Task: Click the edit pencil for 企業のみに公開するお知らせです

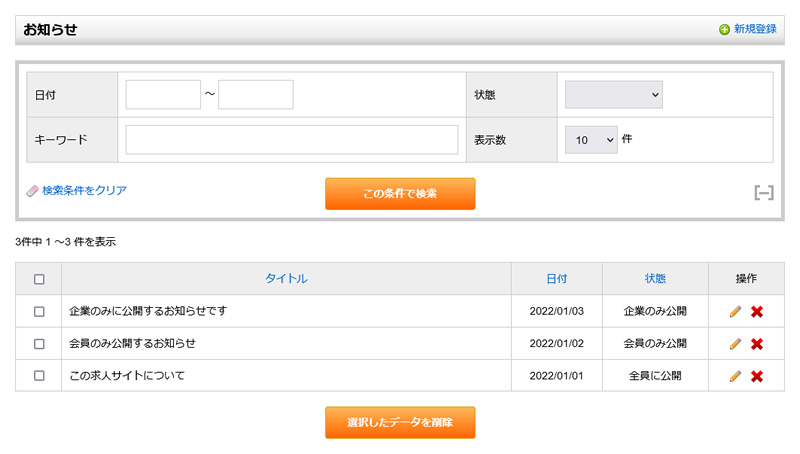Action: 735,312
